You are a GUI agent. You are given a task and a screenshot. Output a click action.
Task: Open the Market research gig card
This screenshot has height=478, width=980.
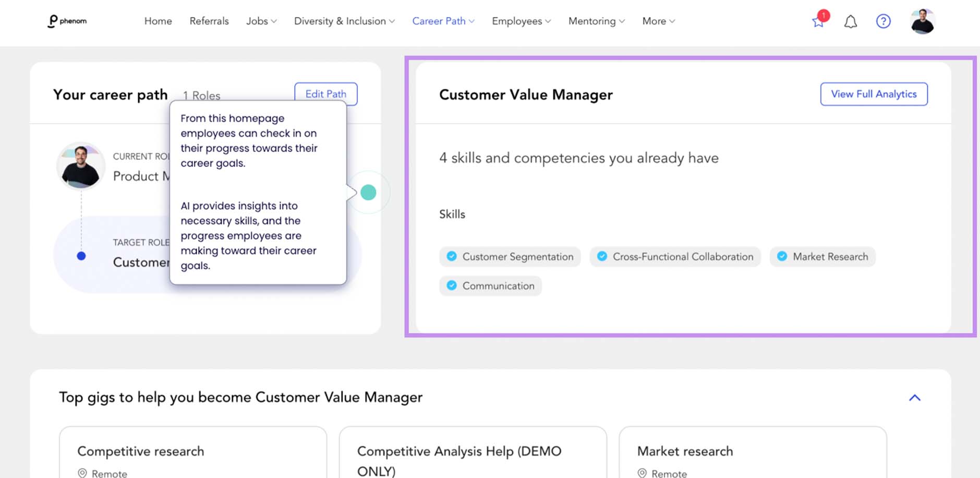(753, 452)
